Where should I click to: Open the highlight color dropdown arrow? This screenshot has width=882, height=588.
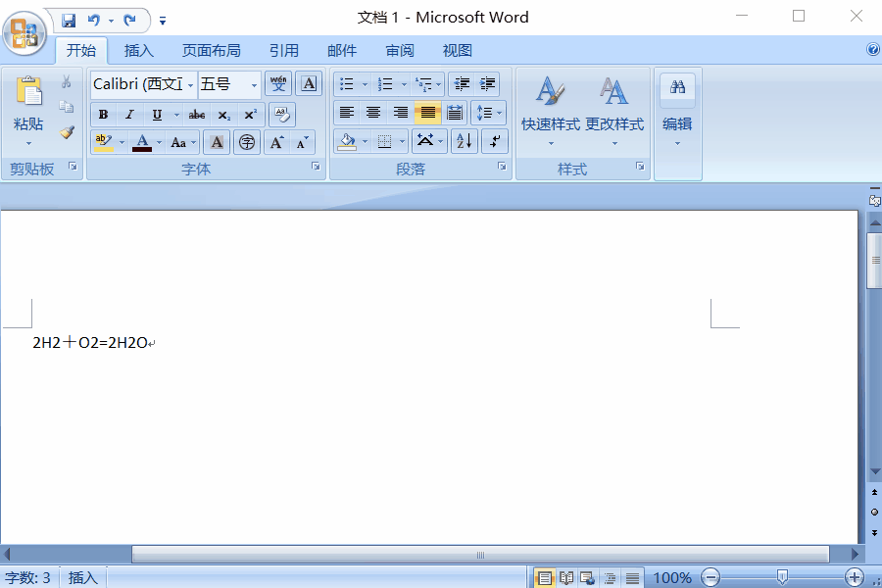(x=122, y=142)
